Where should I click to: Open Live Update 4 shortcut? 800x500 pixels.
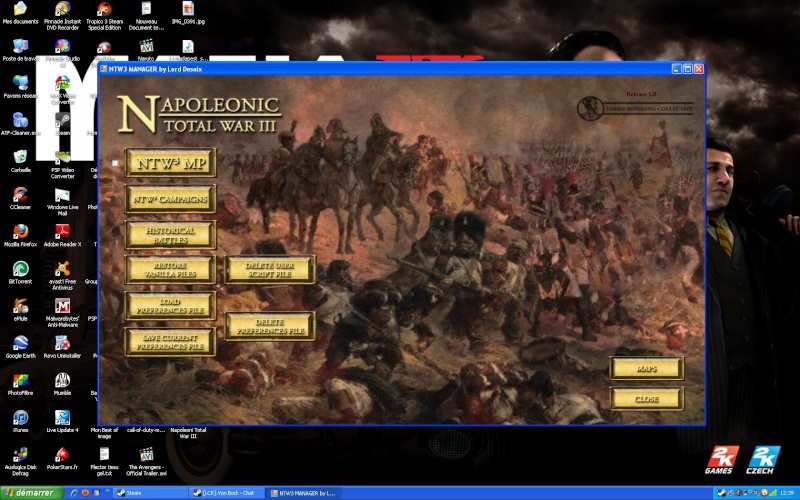click(x=62, y=420)
